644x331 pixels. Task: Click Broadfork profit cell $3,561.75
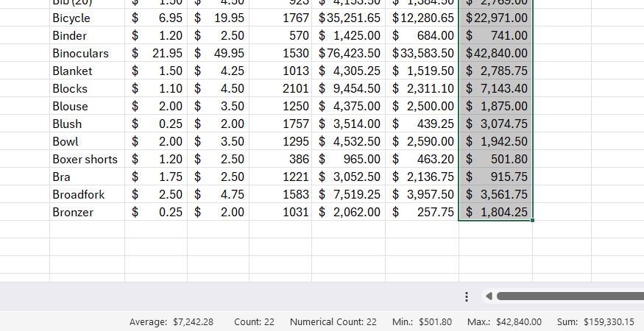[x=496, y=195]
